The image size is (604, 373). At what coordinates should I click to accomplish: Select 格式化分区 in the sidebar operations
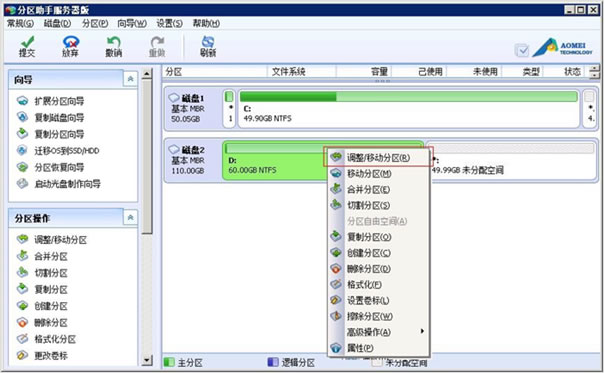coord(46,339)
